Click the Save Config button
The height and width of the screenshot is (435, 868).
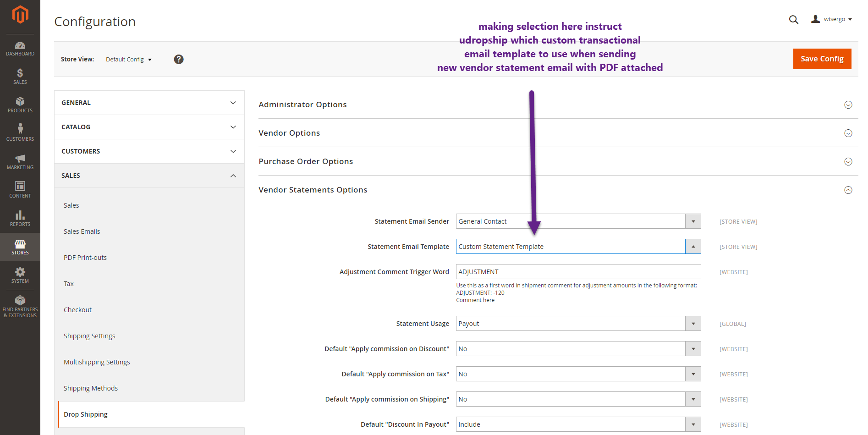[822, 59]
